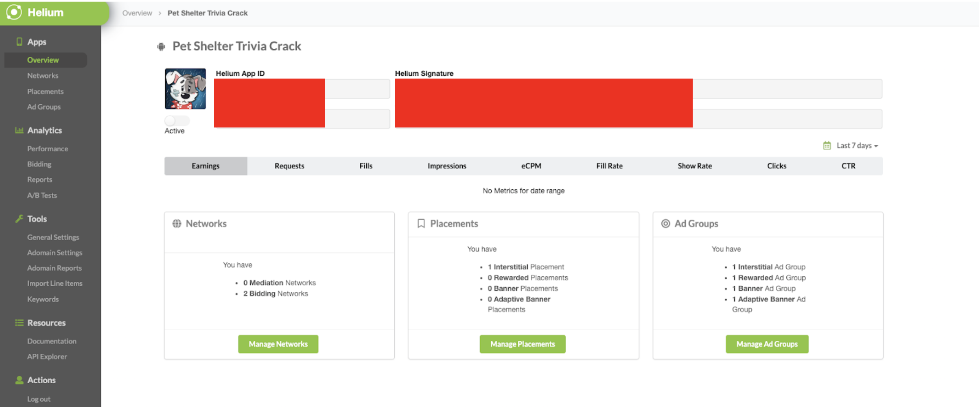Viewport: 980px width, 411px height.
Task: Open Overview in the sidebar
Action: 46,60
